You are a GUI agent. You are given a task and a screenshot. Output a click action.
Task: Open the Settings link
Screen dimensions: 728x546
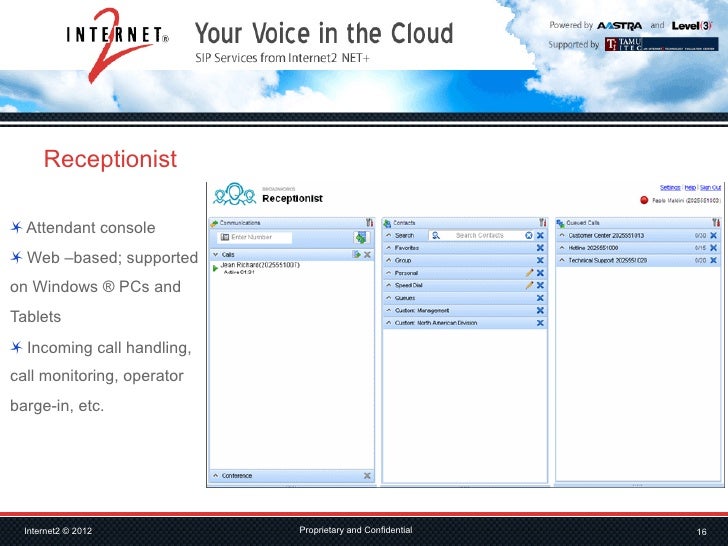[x=670, y=188]
